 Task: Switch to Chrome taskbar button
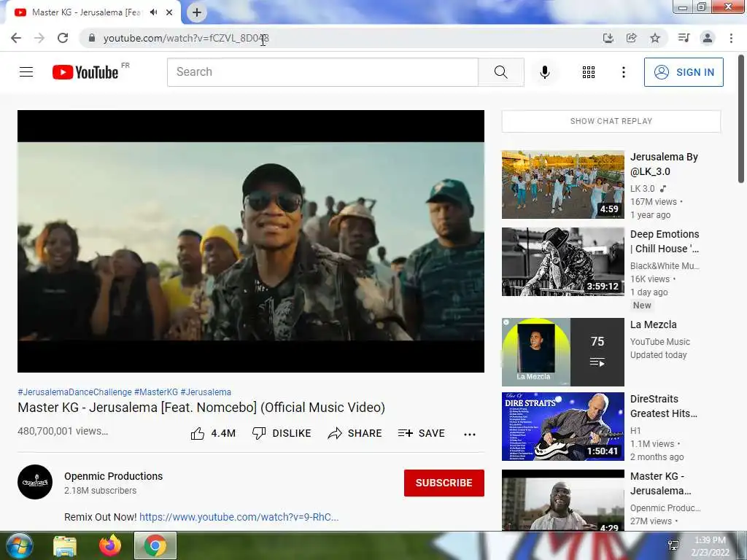pos(155,545)
